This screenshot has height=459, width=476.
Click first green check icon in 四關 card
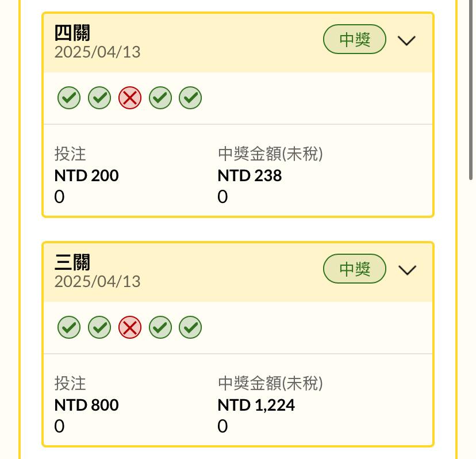(x=69, y=98)
